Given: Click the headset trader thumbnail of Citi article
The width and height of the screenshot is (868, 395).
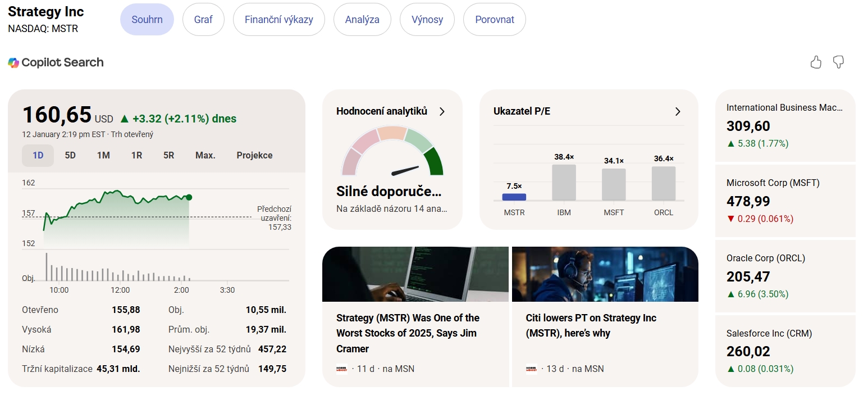Looking at the screenshot, I should click(605, 274).
